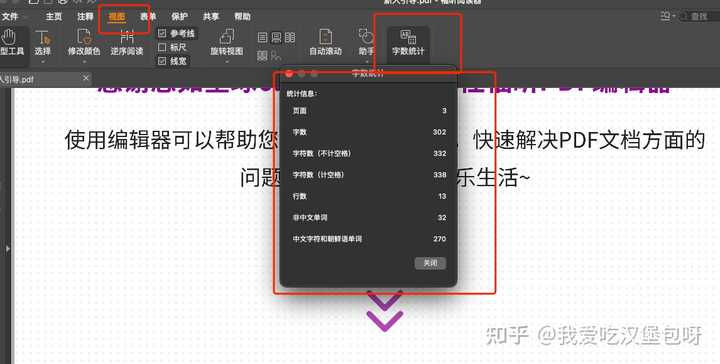720x364 pixels.
Task: Click the search options icon beside 查找
Action: pyautogui.click(x=665, y=17)
